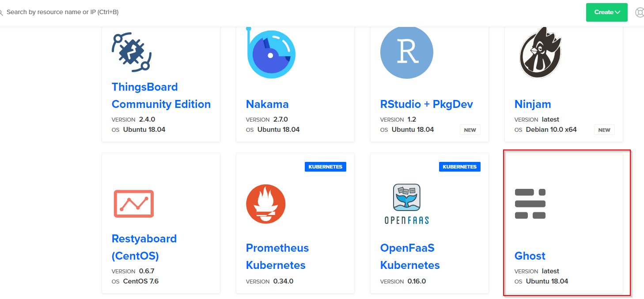Open the RStudio + PkgDev link
The image size is (644, 299).
(427, 104)
